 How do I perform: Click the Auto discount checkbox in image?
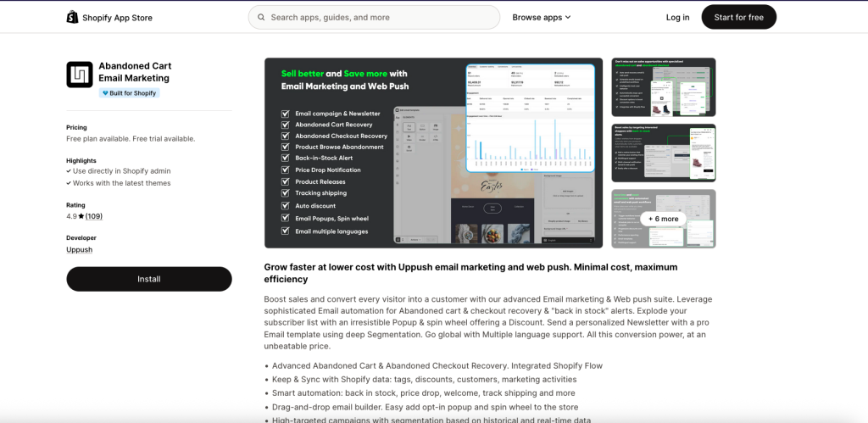click(285, 205)
